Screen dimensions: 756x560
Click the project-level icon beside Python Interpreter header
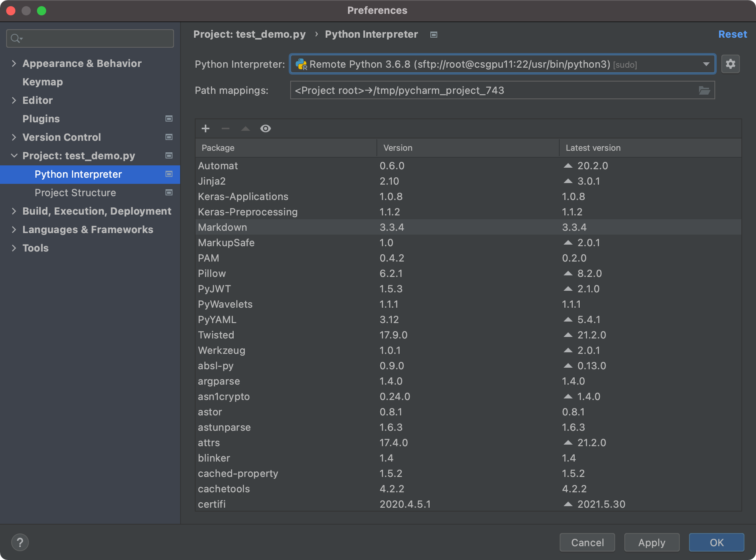434,35
